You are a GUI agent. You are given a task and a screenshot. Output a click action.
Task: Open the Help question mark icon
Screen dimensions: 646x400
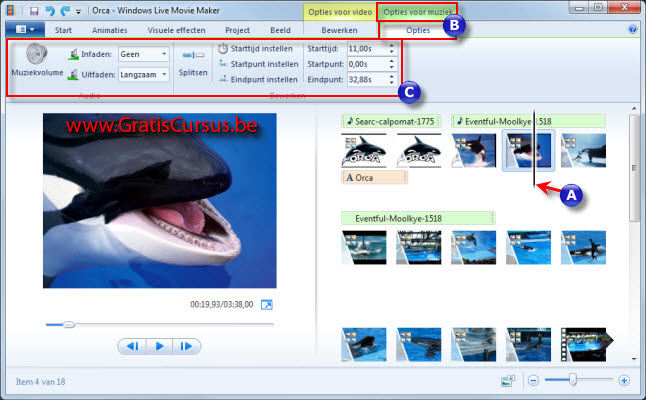click(x=632, y=29)
